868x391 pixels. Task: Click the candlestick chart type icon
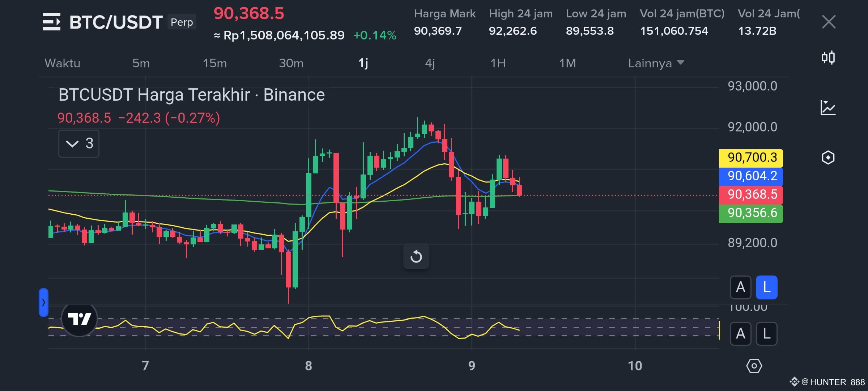(828, 58)
